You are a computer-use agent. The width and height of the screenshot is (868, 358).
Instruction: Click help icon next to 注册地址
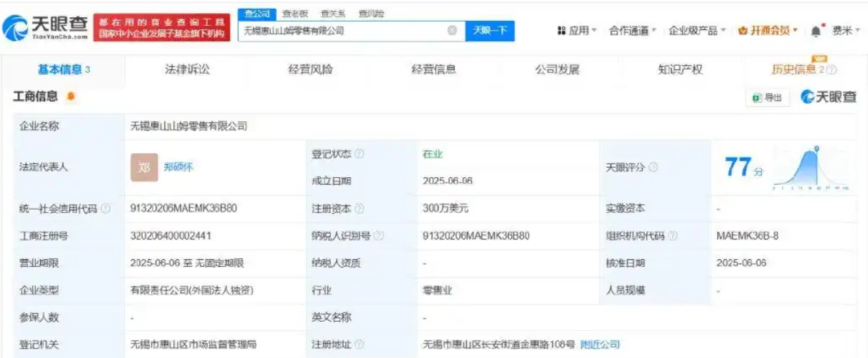359,344
